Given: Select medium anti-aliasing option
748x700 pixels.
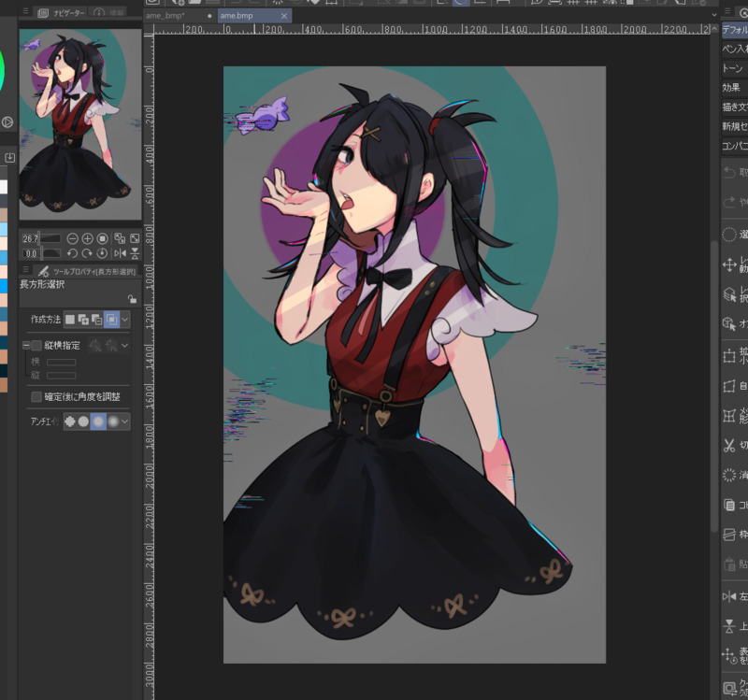Looking at the screenshot, I should click(x=98, y=421).
